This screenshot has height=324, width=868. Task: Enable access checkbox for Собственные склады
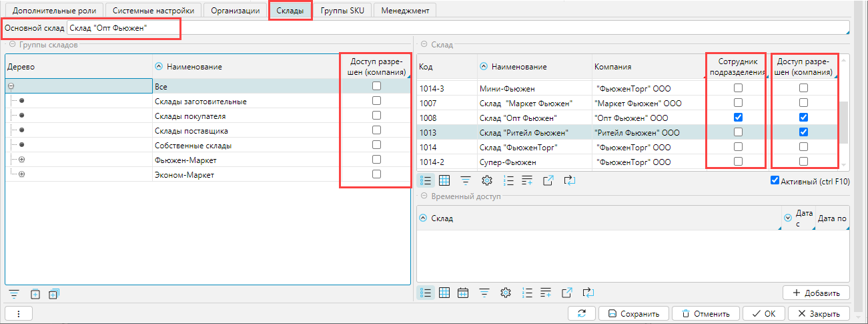tap(376, 145)
